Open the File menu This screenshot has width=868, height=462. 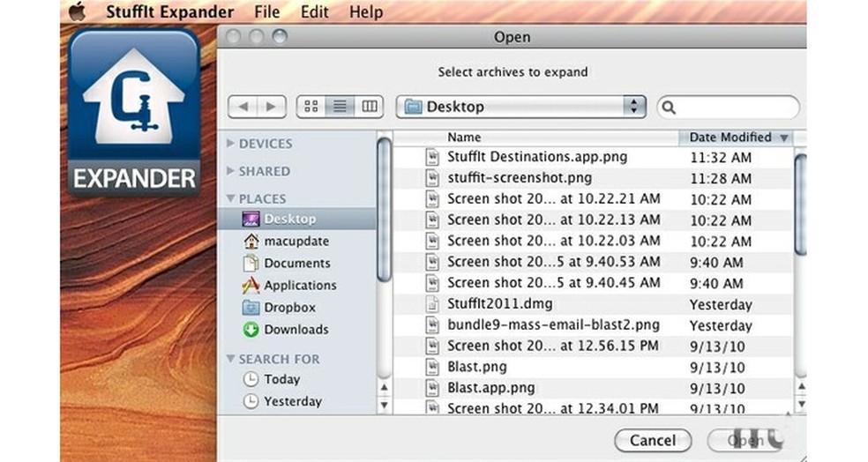tap(266, 11)
